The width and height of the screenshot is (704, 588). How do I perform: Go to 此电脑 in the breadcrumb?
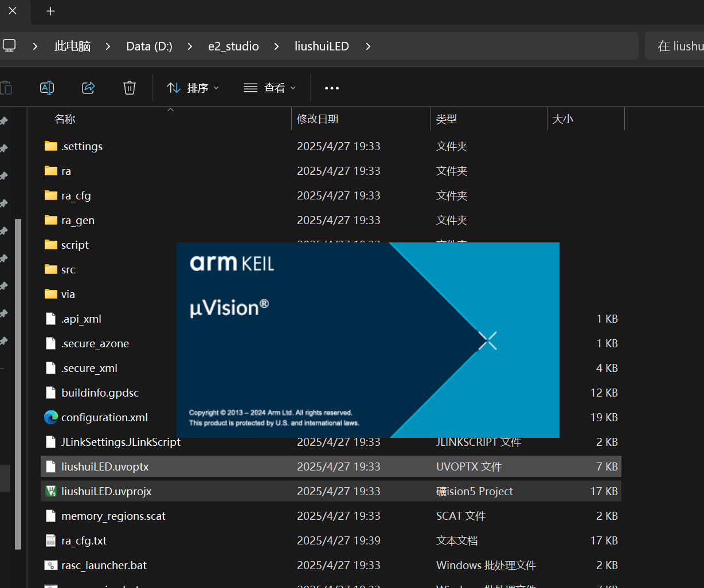(x=72, y=46)
